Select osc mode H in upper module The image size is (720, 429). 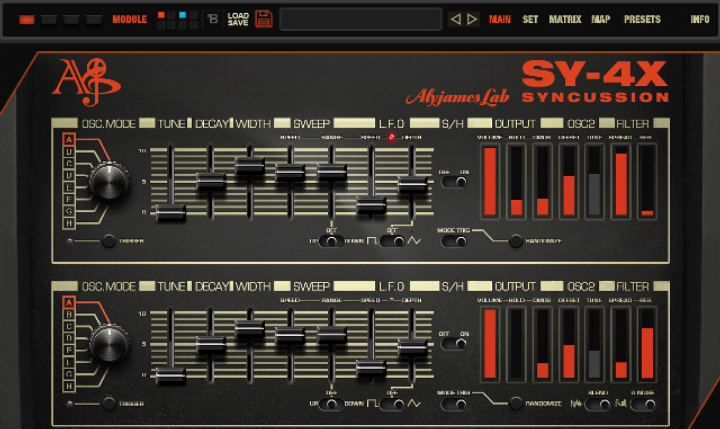click(69, 223)
